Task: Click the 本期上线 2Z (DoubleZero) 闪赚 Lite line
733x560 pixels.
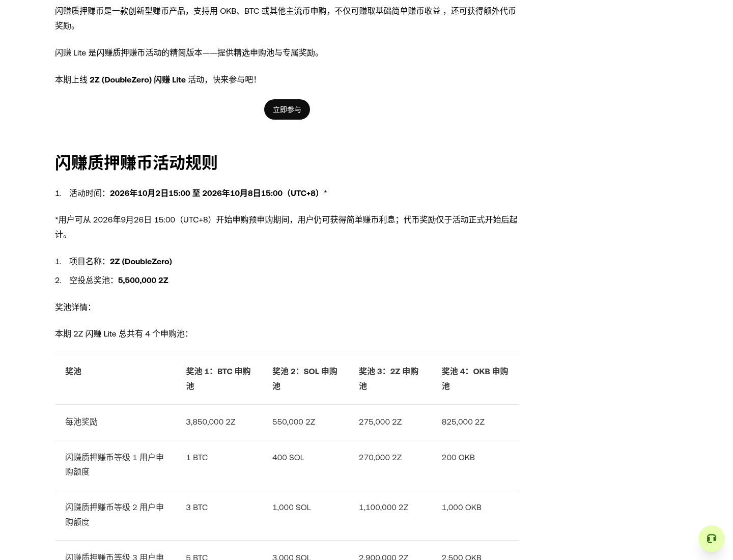Action: point(156,79)
